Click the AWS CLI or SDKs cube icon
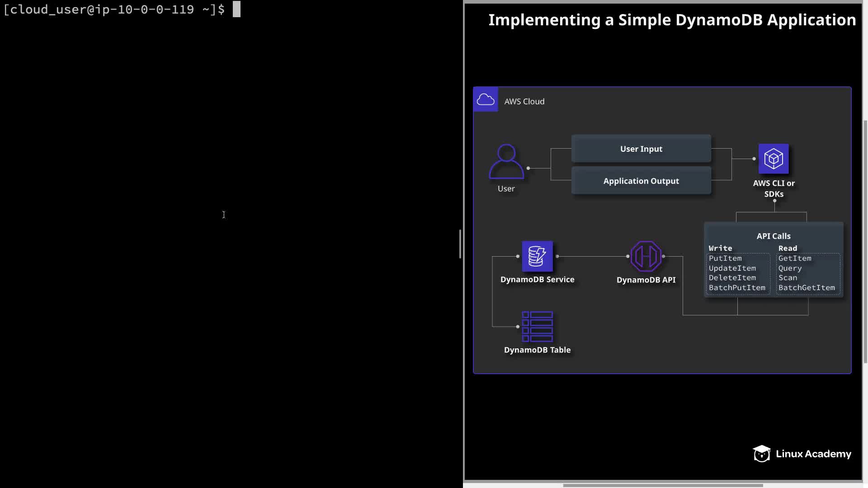 (774, 159)
